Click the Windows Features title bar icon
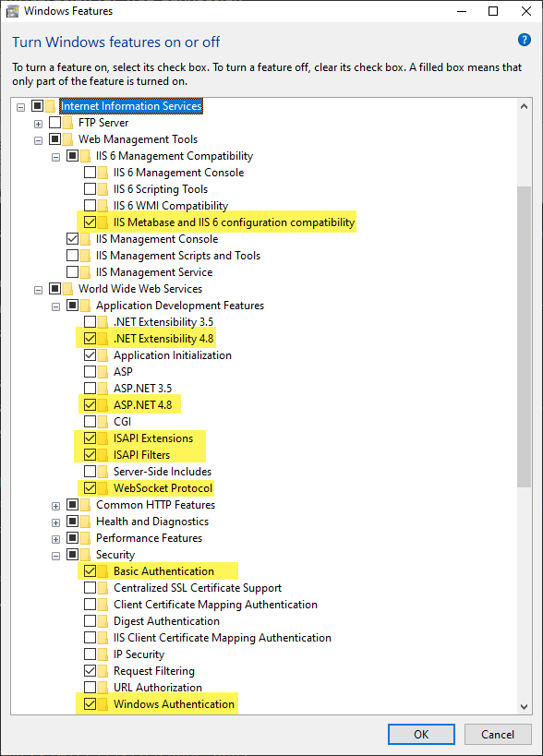543x756 pixels. [12, 11]
